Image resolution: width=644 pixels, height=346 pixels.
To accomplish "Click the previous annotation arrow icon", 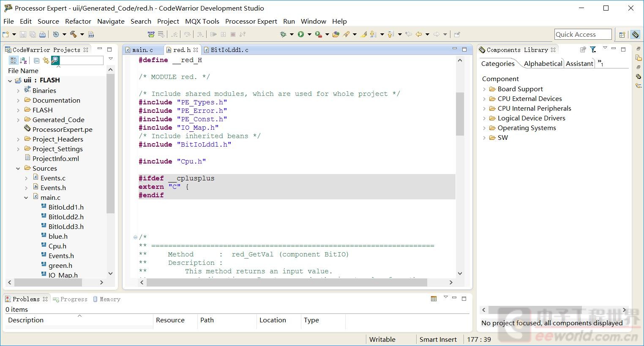I will pyautogui.click(x=390, y=34).
